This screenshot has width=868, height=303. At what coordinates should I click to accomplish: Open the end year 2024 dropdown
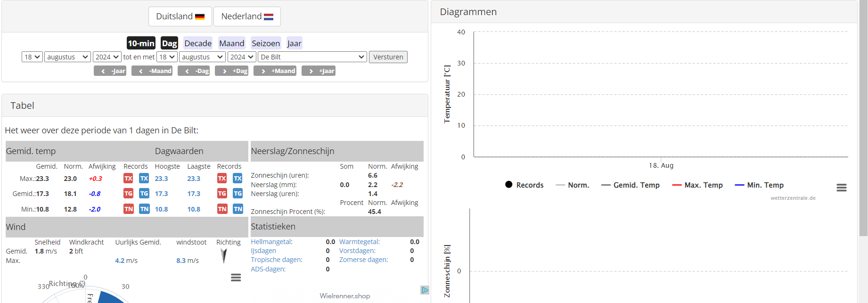coord(242,57)
